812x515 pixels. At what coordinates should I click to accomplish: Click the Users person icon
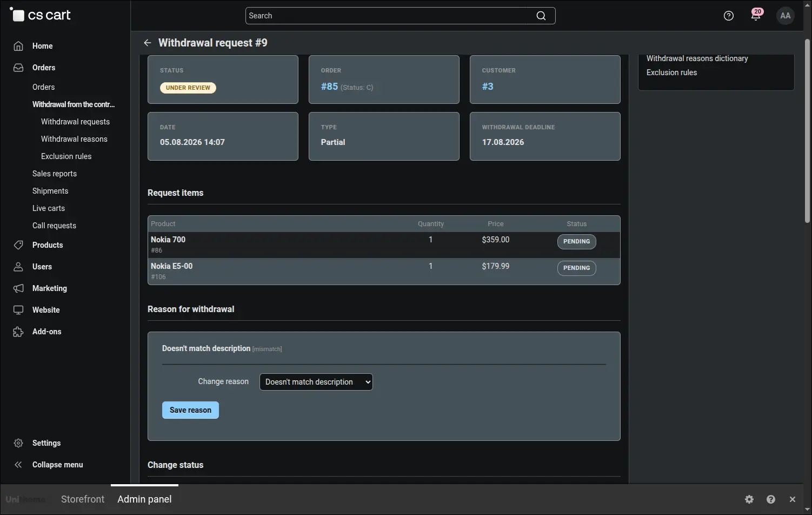pos(18,267)
